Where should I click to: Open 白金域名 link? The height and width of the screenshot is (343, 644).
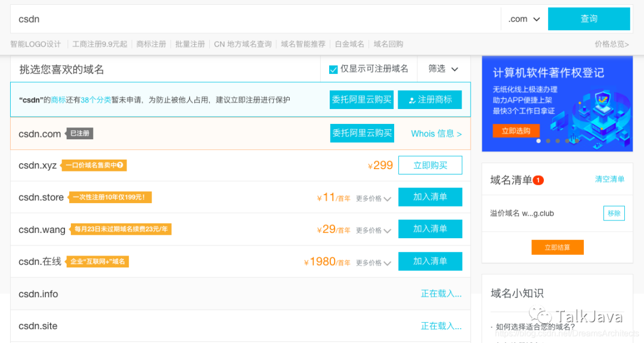coord(349,44)
